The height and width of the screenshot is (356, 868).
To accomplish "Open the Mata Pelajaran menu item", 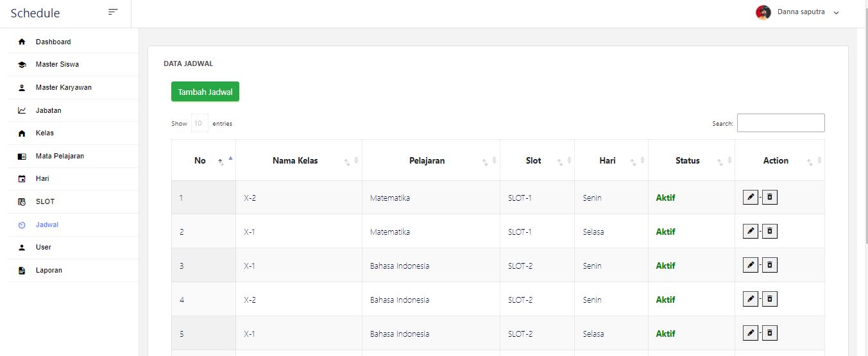I will click(x=60, y=156).
